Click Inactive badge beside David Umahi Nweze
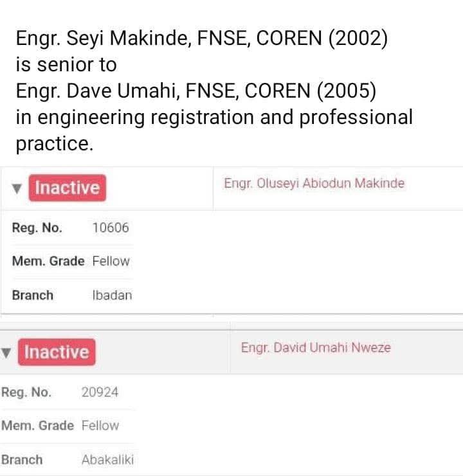Viewport: 463px width, 476px height. coord(57,352)
